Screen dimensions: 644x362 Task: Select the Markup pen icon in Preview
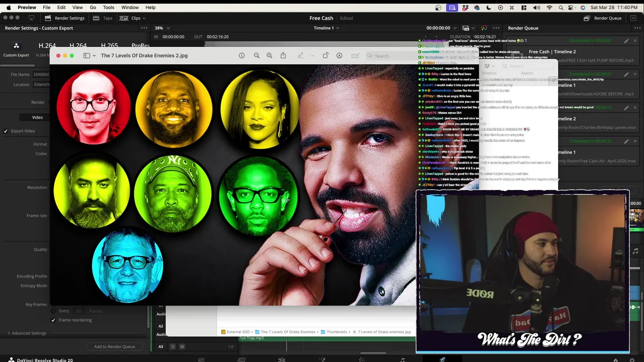pos(300,56)
